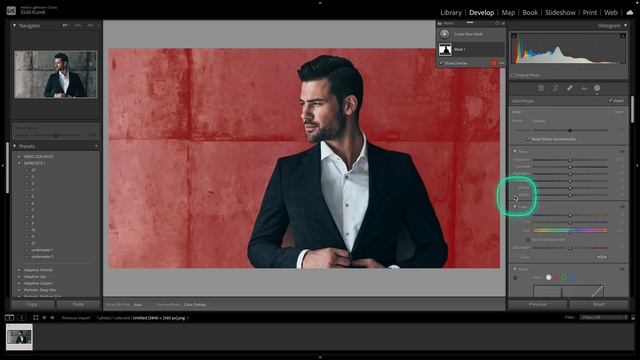
Task: Collapse the Curve section triangle
Action: tap(515, 269)
